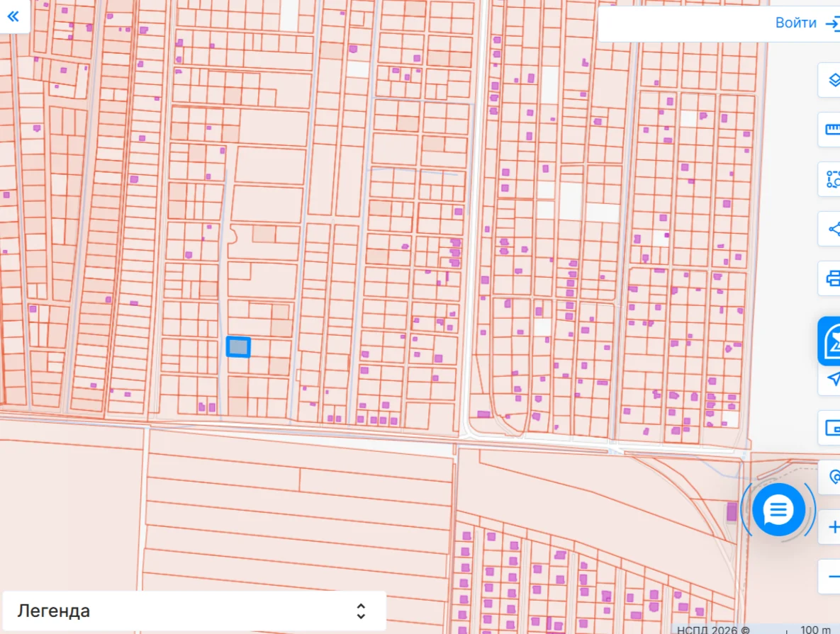Click the highlighted blue map tool button

(829, 341)
